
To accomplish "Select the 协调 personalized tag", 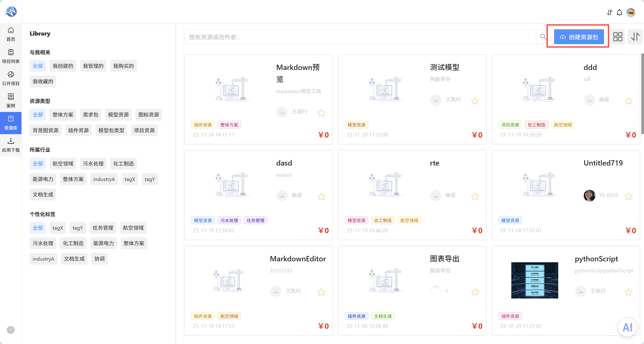I will 99,259.
